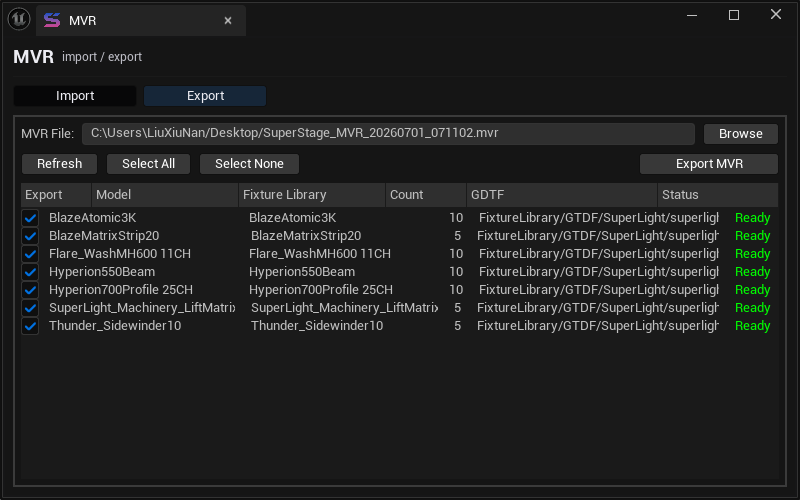This screenshot has width=800, height=500.
Task: Uncheck export for BlazeAtomic3K
Action: tap(30, 218)
